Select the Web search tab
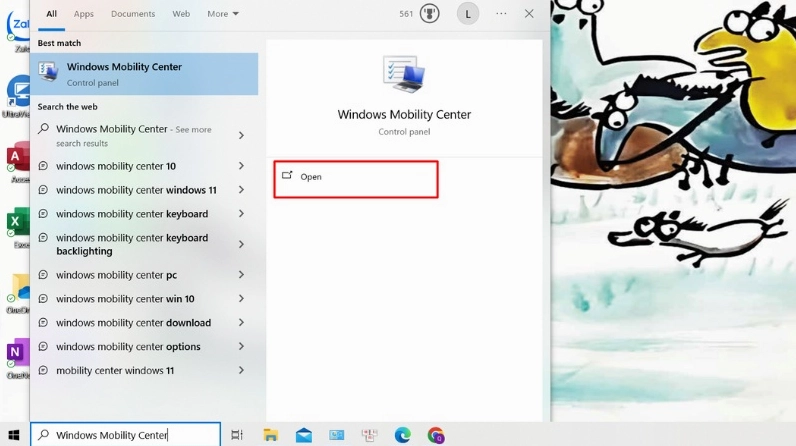The height and width of the screenshot is (446, 796). 181,14
